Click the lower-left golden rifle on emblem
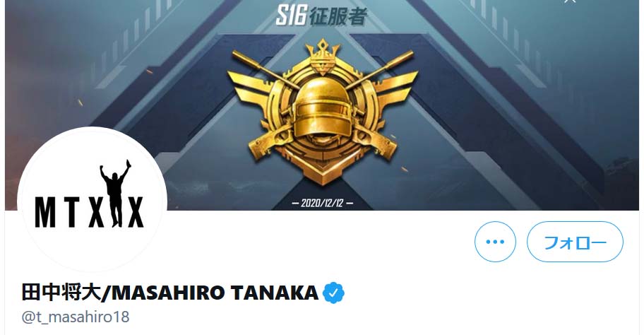The image size is (644, 335). (x=271, y=141)
